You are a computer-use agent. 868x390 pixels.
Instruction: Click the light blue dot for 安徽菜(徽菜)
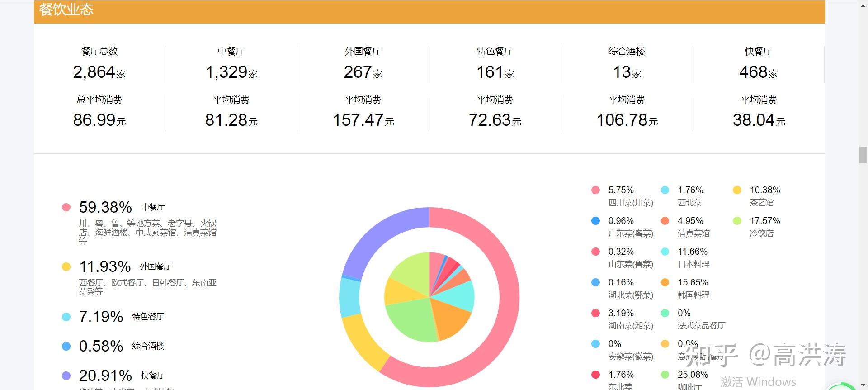(x=595, y=344)
